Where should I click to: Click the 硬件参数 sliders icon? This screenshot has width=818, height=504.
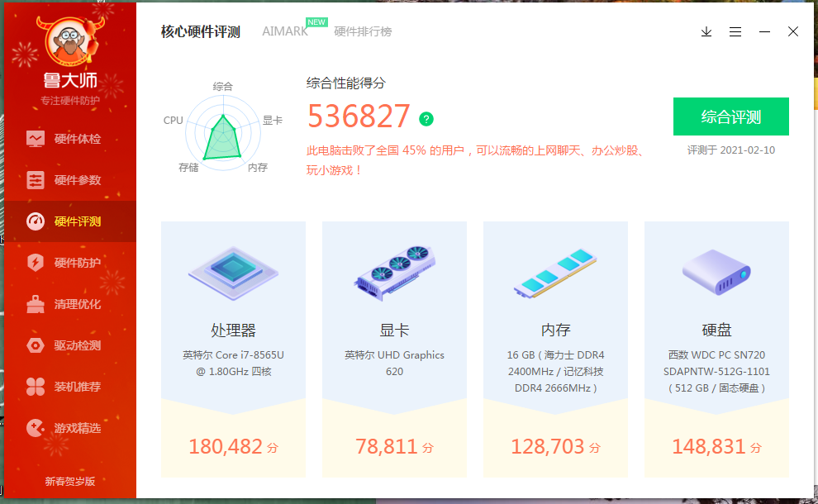tap(36, 180)
